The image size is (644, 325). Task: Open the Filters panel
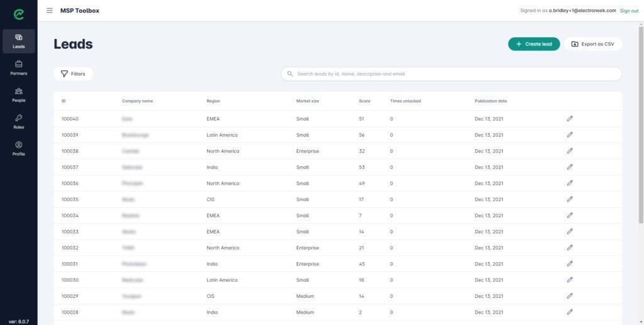coord(73,74)
